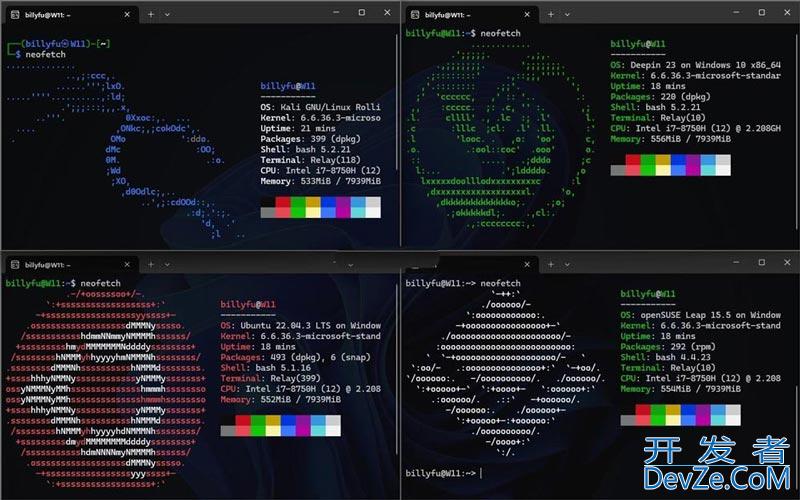
Task: Click the 'Terminal: Relay(399)' line
Action: tap(270, 378)
